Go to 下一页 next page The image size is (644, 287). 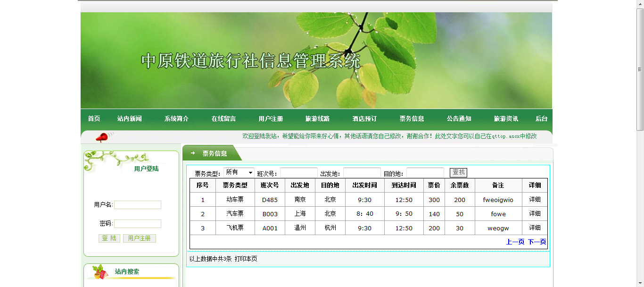pyautogui.click(x=537, y=242)
